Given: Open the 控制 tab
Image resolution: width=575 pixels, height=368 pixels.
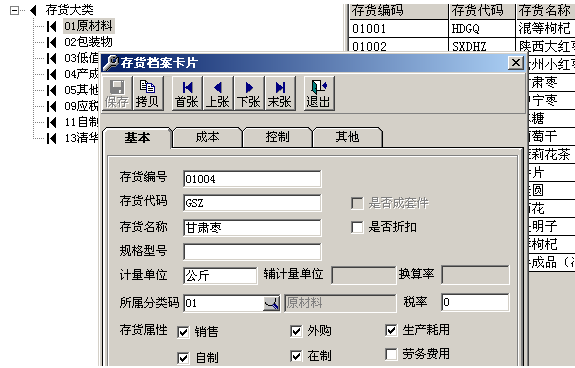Looking at the screenshot, I should point(277,137).
